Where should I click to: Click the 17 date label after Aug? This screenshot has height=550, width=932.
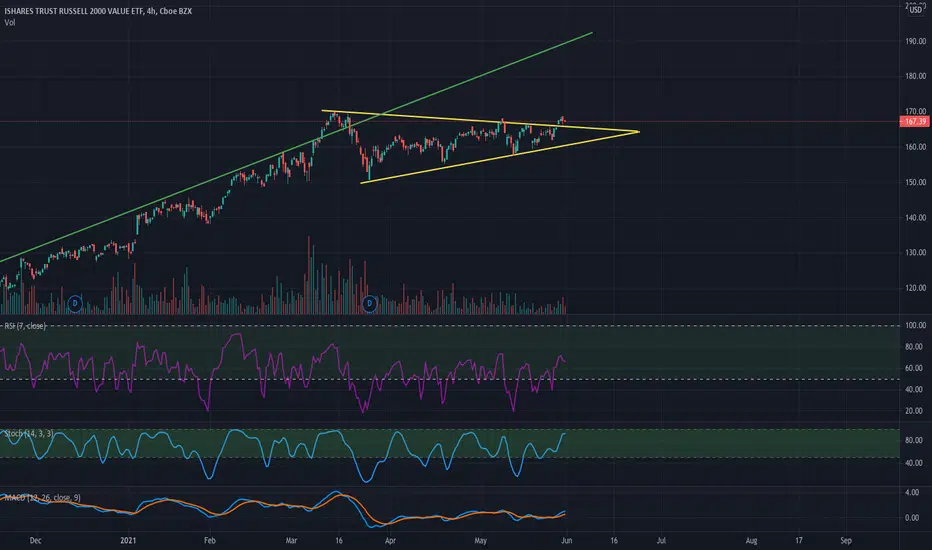[x=799, y=540]
